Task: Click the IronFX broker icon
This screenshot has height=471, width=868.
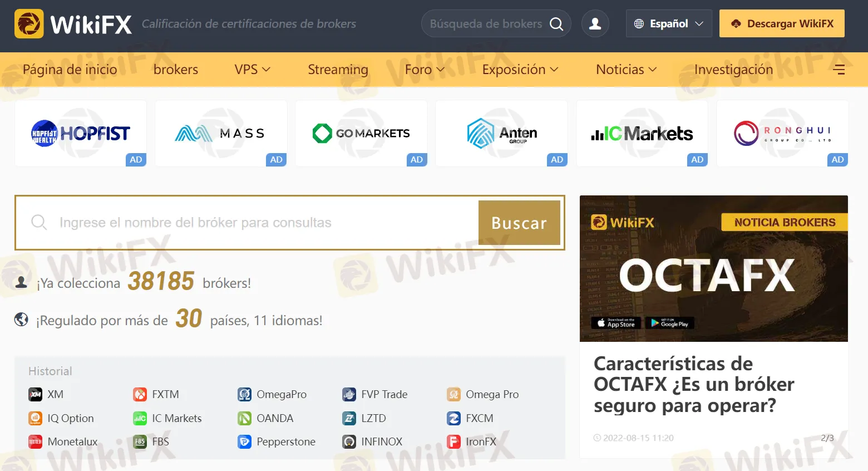Action: pyautogui.click(x=453, y=441)
